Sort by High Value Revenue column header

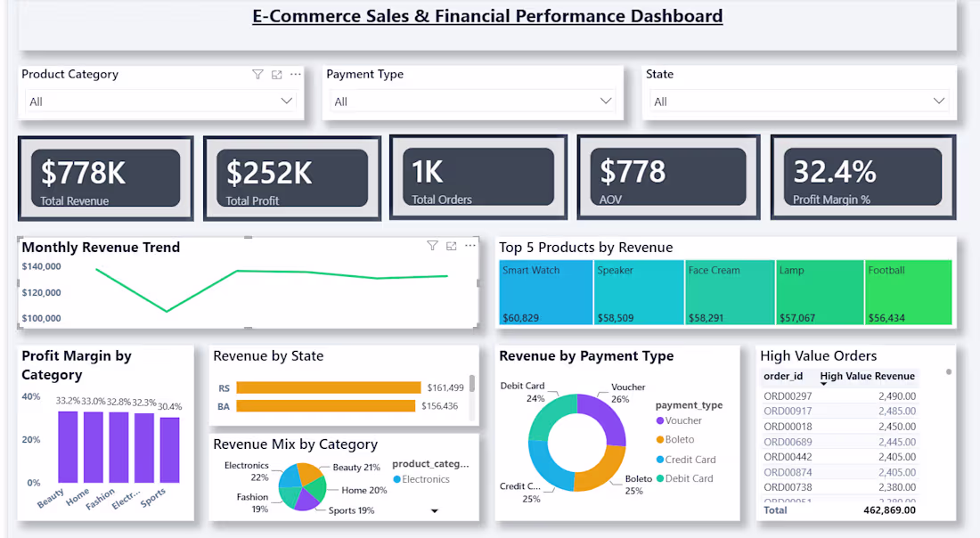click(867, 376)
